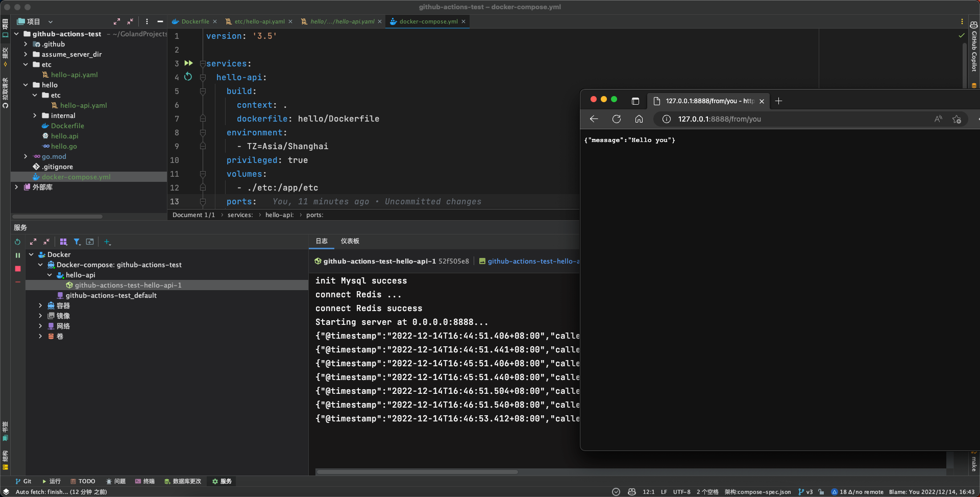Collapse all nodes in Services toolbar
The height and width of the screenshot is (497, 980).
(x=46, y=242)
